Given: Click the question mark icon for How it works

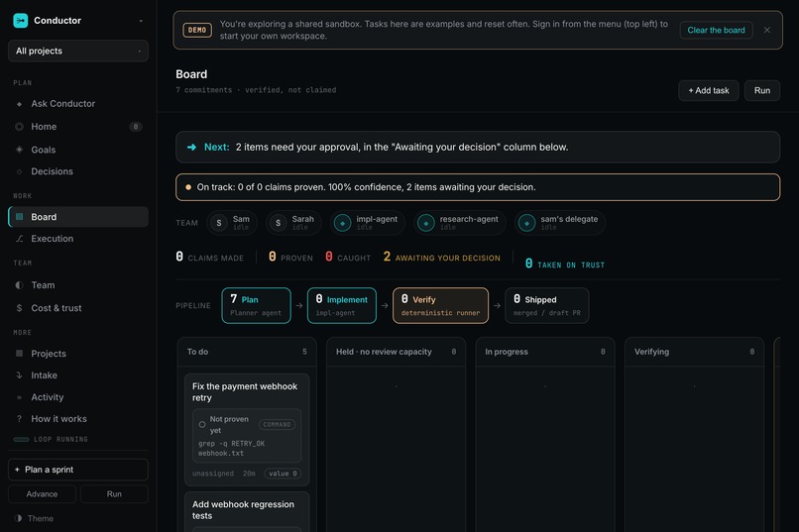Looking at the screenshot, I should [x=20, y=419].
